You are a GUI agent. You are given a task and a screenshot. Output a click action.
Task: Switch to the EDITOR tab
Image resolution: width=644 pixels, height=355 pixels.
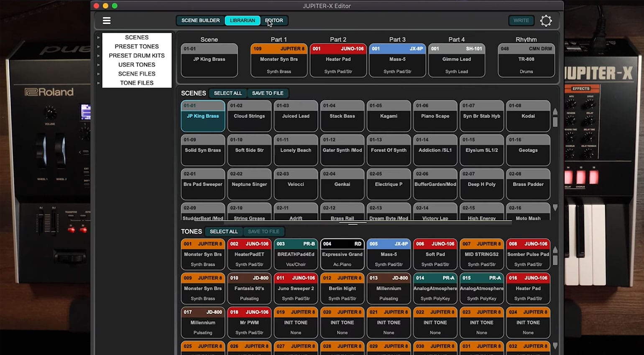(x=274, y=20)
